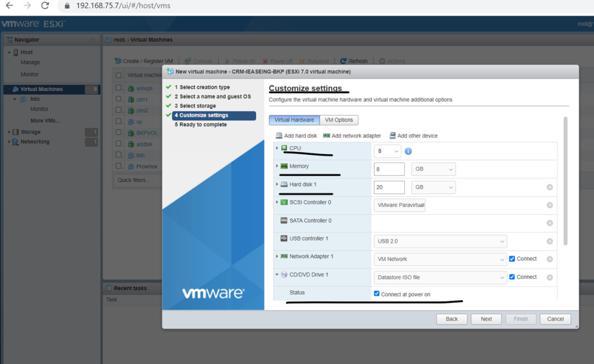Click the Add hard disk icon

tap(279, 136)
